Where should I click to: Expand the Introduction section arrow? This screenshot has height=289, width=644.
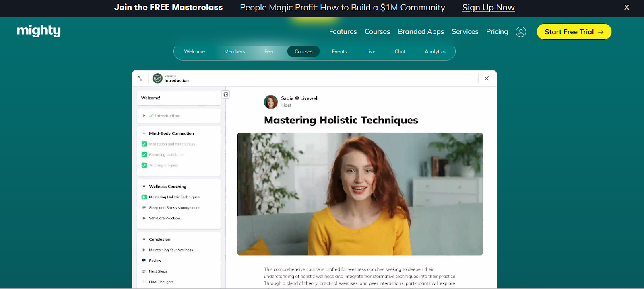pyautogui.click(x=144, y=116)
